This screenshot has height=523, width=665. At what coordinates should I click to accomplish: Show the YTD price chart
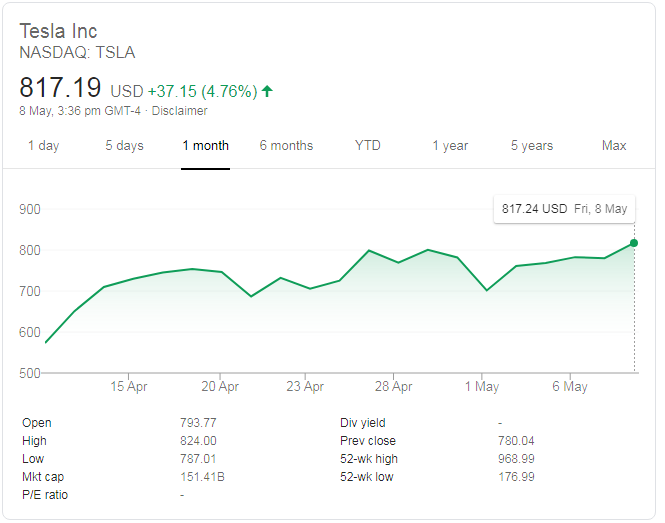pos(367,146)
